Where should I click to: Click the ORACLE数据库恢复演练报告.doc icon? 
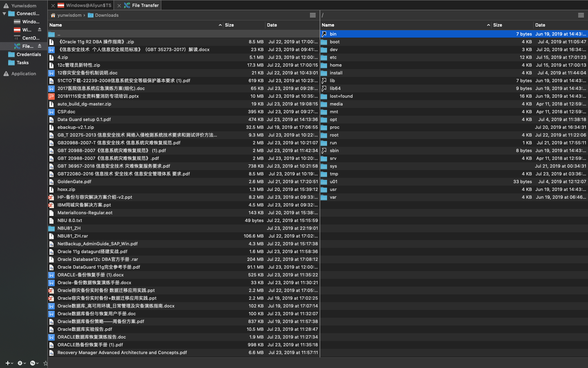(x=51, y=337)
